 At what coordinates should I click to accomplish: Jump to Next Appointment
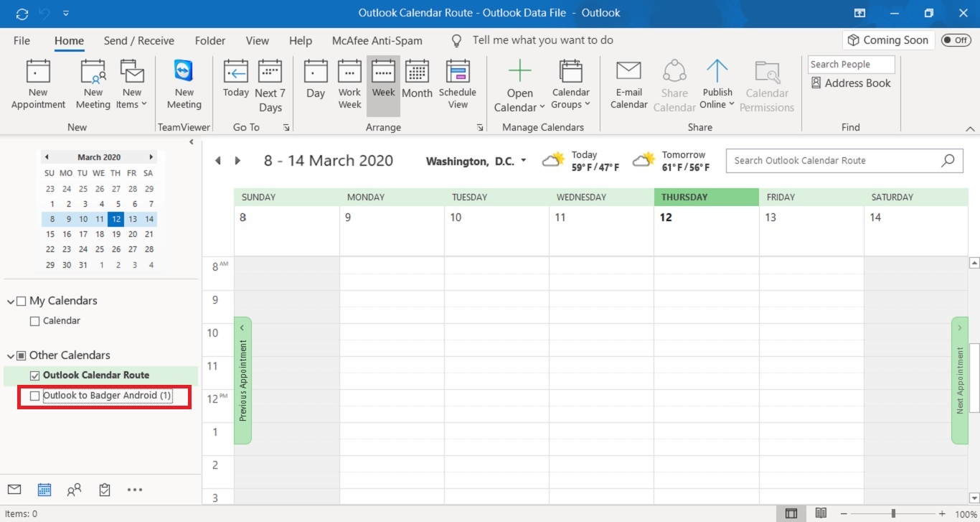[x=960, y=380]
